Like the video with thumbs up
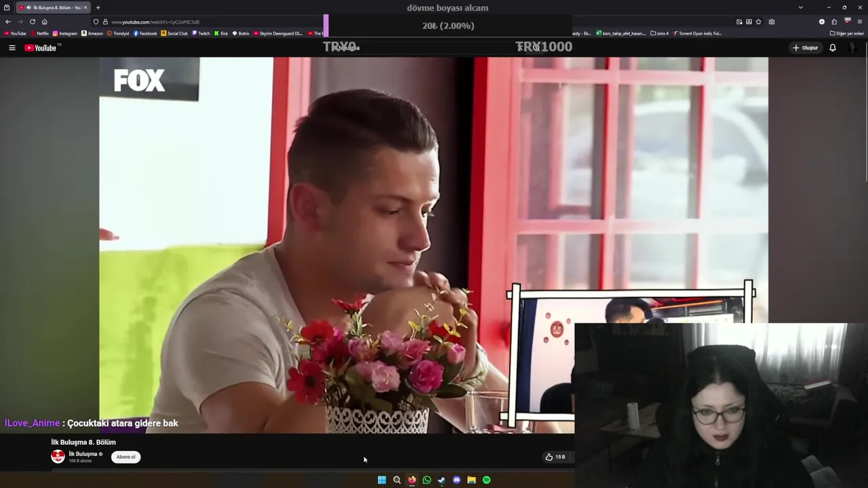This screenshot has width=868, height=488. [555, 457]
